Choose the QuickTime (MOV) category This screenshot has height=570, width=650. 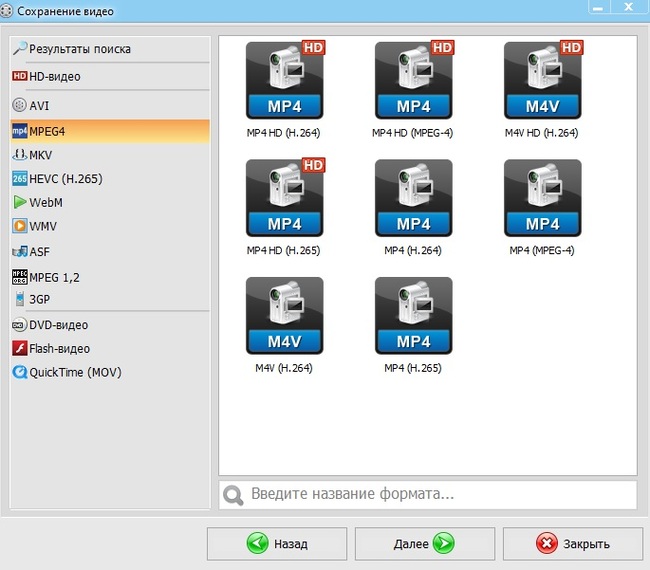(x=110, y=372)
